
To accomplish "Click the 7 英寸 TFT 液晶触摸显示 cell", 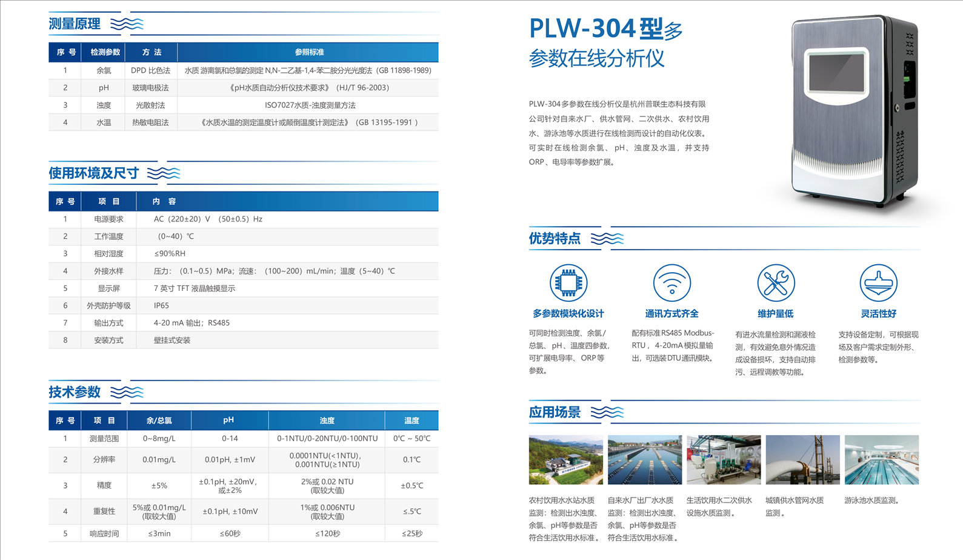I will pyautogui.click(x=195, y=288).
